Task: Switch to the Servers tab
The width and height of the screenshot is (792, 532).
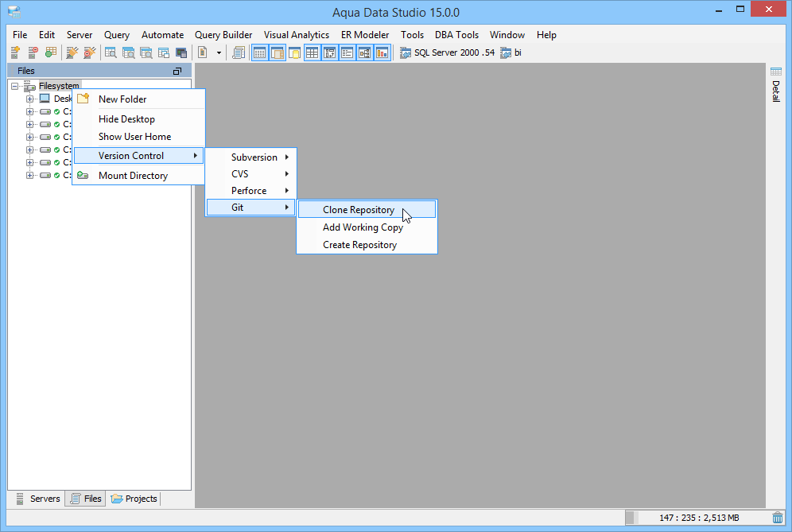Action: [38, 499]
